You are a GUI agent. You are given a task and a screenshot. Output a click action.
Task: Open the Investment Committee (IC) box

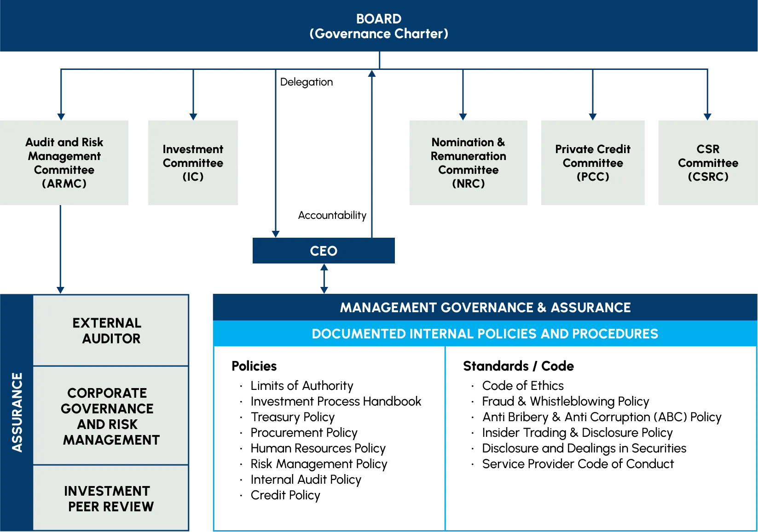pos(193,162)
